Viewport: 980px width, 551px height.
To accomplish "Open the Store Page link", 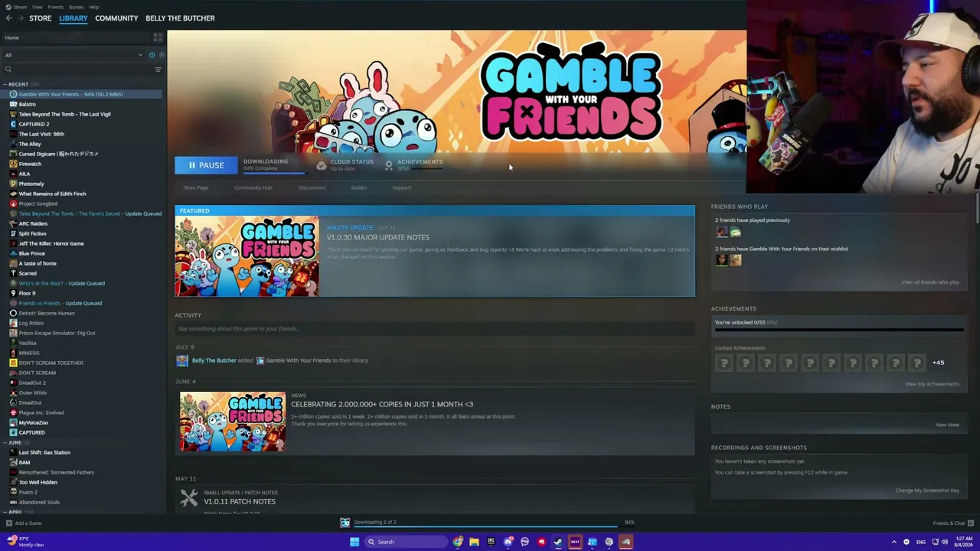I will [x=196, y=187].
